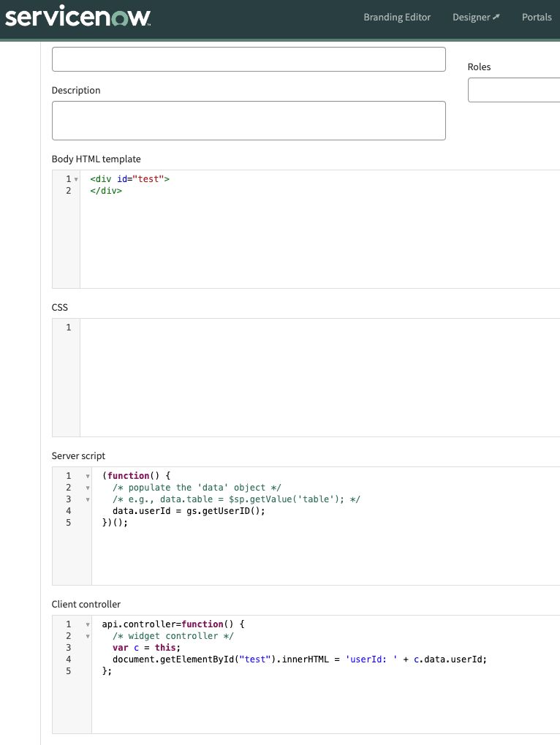
Task: Collapse fold arrow on Server script line 2
Action: click(x=88, y=488)
